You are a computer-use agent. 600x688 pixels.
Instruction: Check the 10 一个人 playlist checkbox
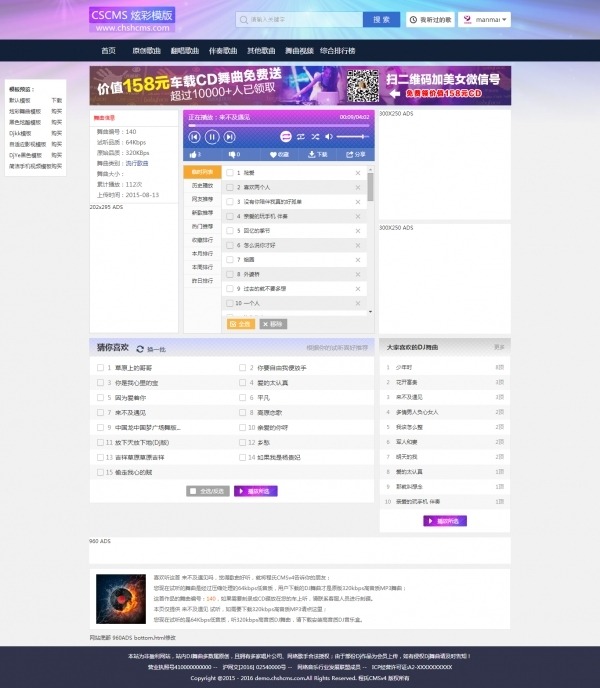pyautogui.click(x=230, y=303)
